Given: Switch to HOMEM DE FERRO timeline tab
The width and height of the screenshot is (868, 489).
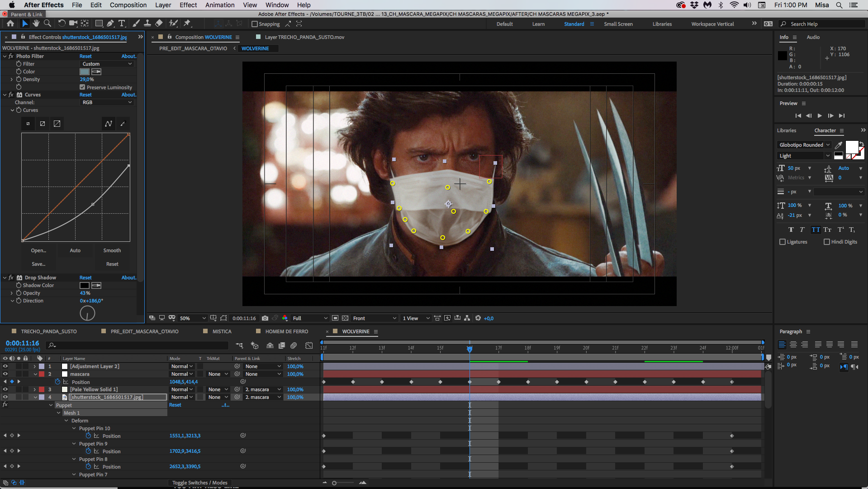Looking at the screenshot, I should 286,331.
